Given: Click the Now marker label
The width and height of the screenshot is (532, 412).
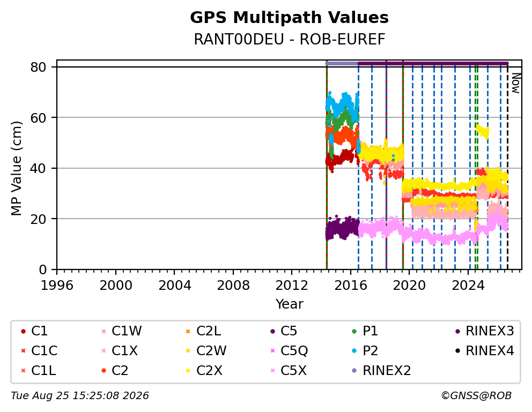Looking at the screenshot, I should (x=516, y=84).
